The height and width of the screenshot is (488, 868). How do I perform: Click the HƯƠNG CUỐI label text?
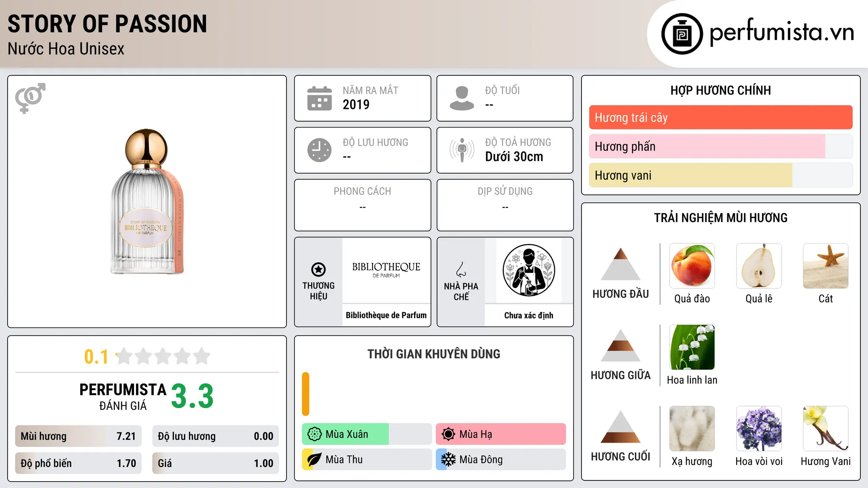pyautogui.click(x=620, y=457)
